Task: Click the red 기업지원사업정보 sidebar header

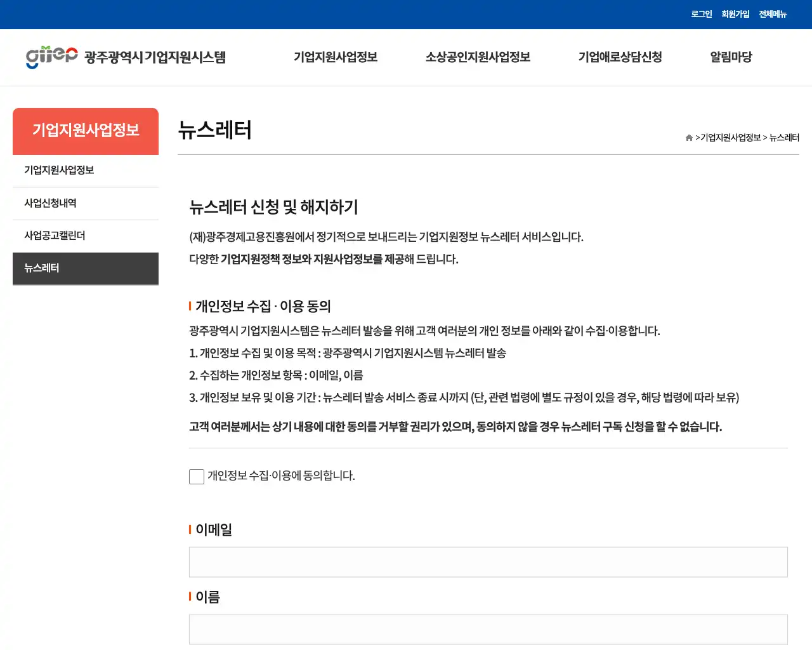Action: pos(86,131)
